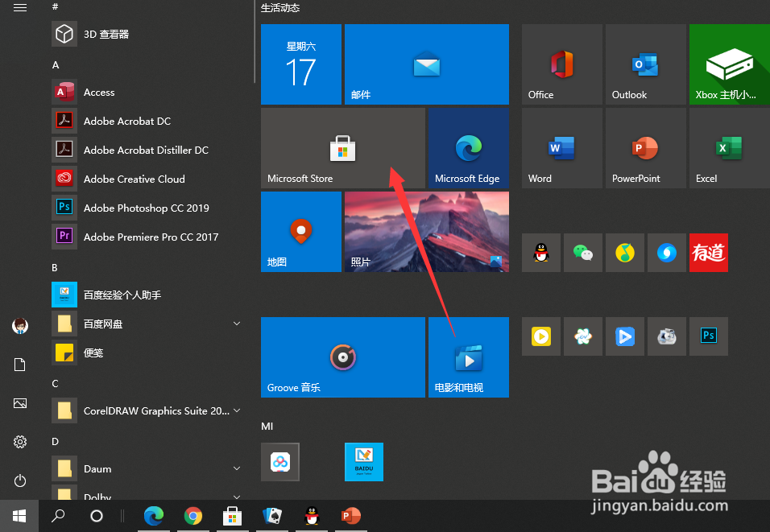The image size is (770, 532).
Task: Launch the yellow play-button video tile
Action: pos(541,336)
